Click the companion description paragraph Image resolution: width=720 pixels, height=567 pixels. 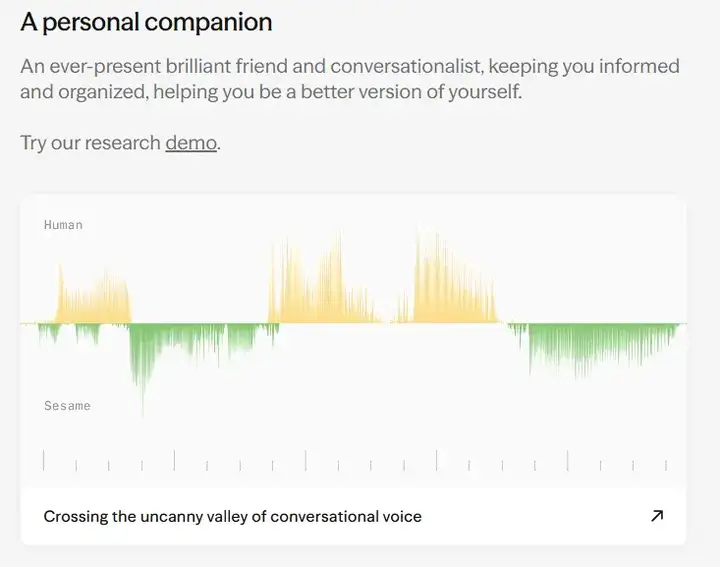coord(350,79)
